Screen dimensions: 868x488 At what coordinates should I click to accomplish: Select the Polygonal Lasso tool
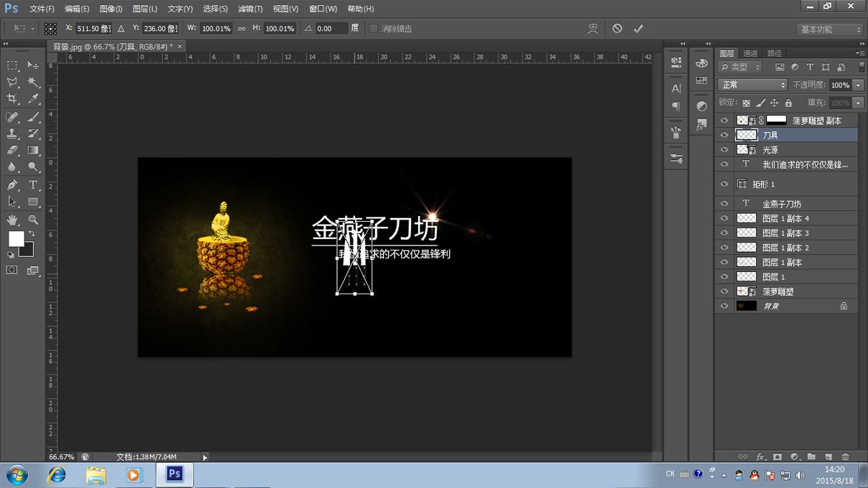click(x=12, y=83)
